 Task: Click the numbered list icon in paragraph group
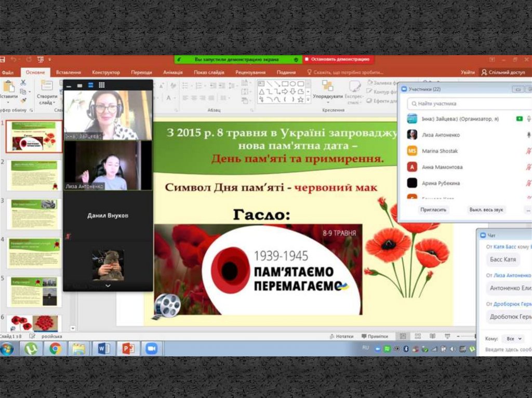coord(200,86)
